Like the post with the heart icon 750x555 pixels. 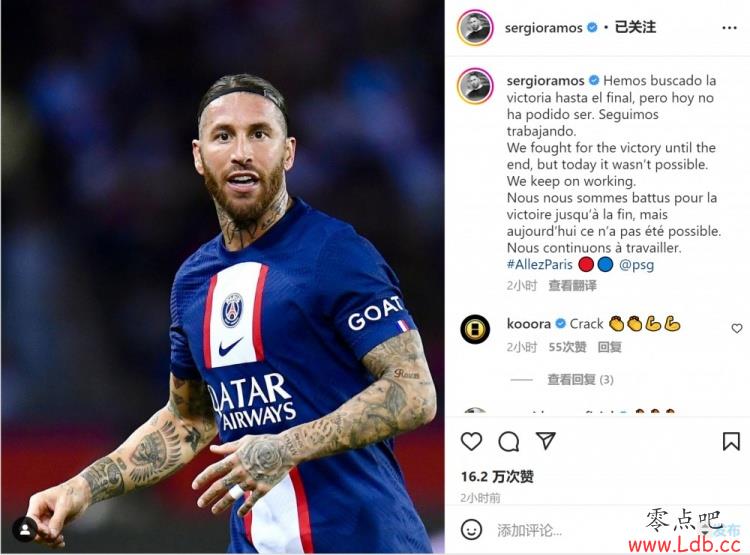point(471,441)
